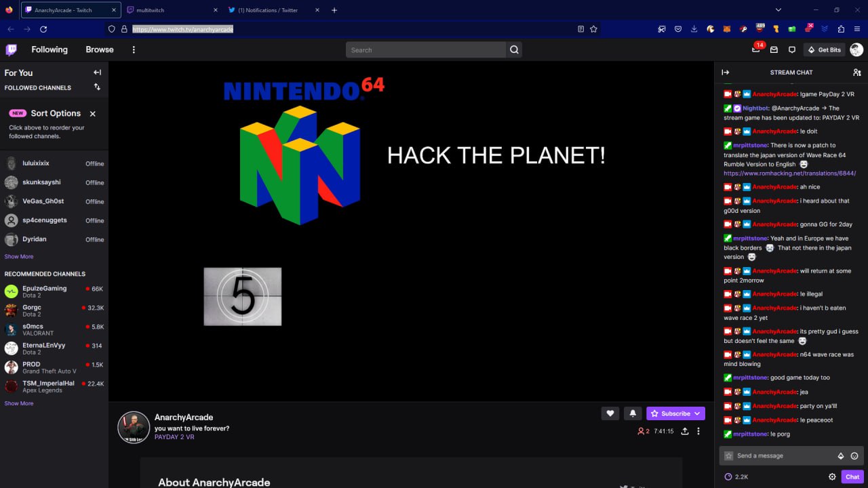
Task: Show More recommended channels
Action: pyautogui.click(x=19, y=403)
